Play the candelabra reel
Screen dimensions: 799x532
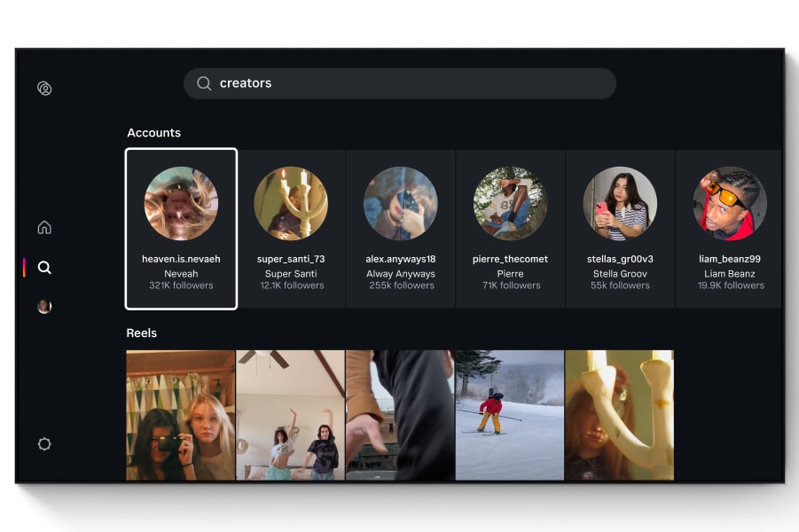[619, 415]
